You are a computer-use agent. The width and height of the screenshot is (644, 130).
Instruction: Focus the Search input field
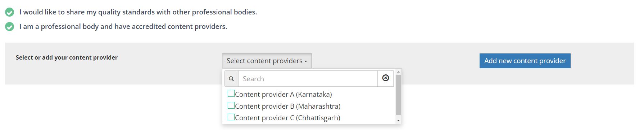308,79
